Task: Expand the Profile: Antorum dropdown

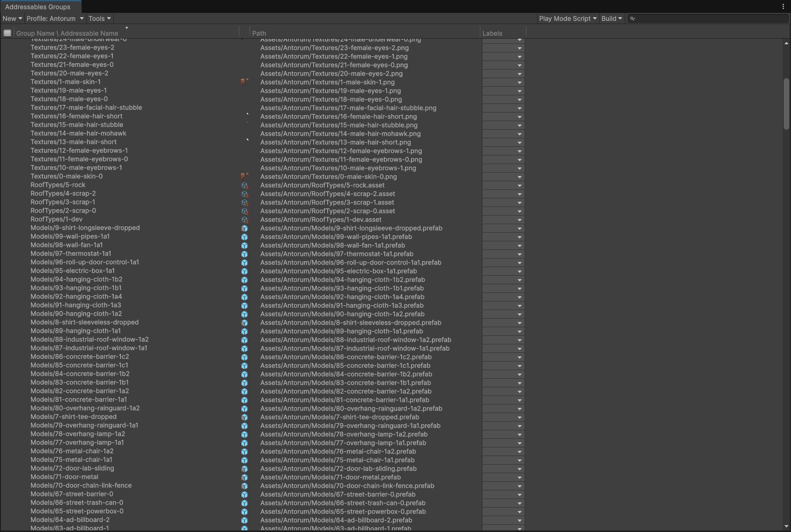Action: coord(55,18)
